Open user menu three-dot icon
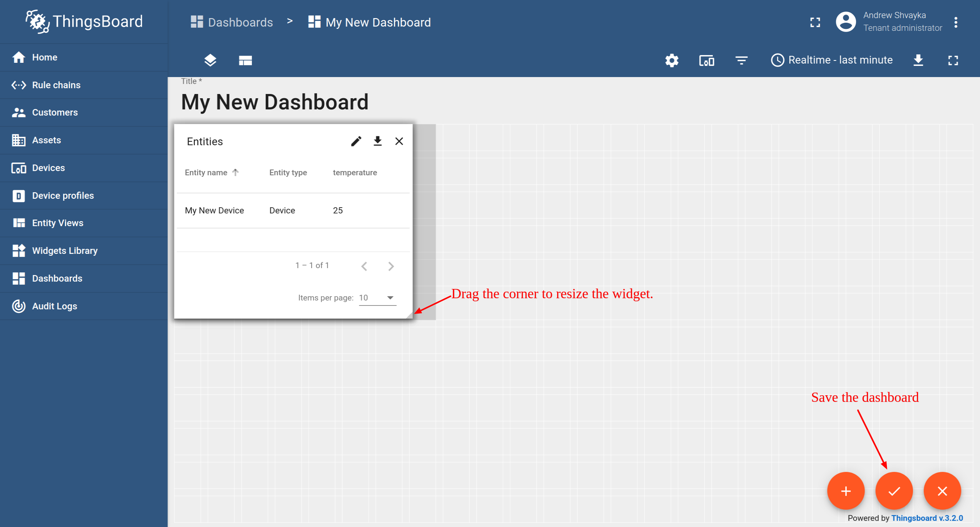 pos(956,22)
